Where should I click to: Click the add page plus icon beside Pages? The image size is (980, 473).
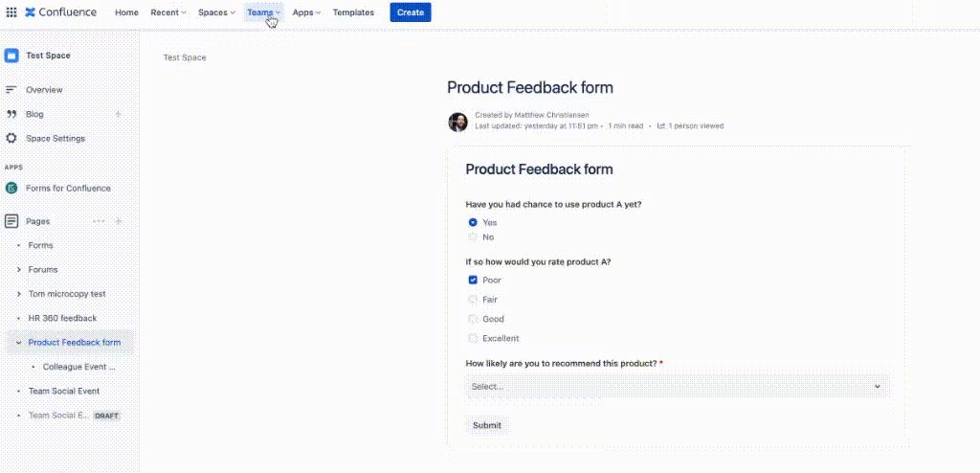pos(119,221)
